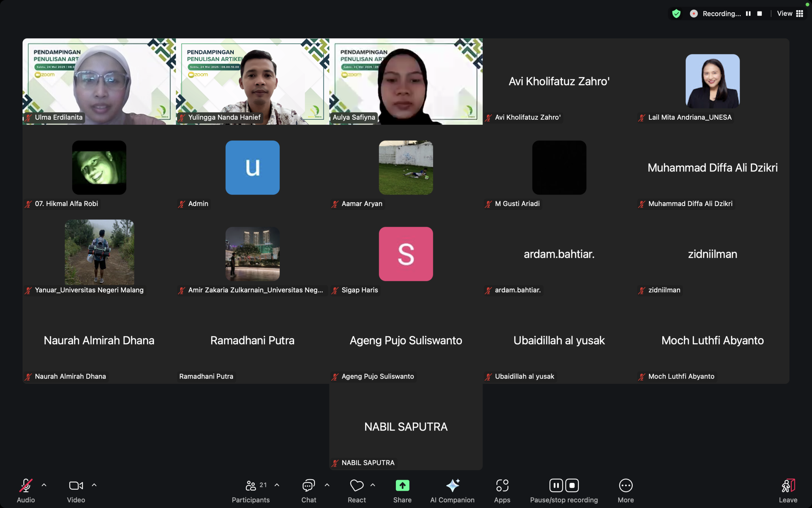Open the More ellipsis menu
Image resolution: width=812 pixels, height=508 pixels.
pos(626,485)
